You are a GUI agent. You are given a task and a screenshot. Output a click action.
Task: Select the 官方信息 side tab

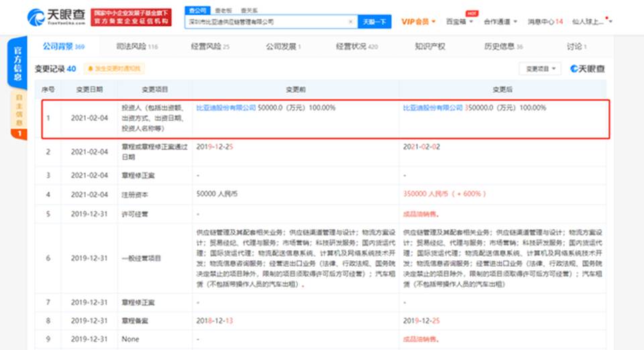17,64
